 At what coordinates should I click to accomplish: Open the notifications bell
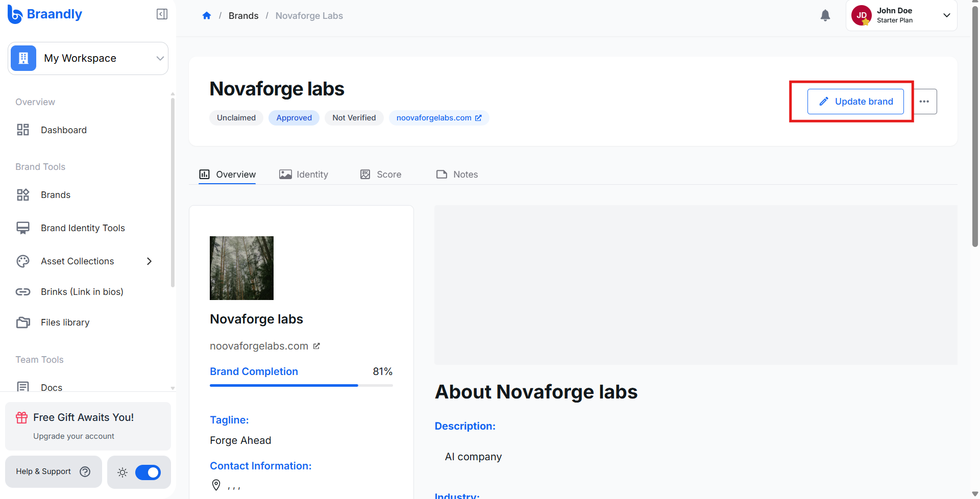click(x=825, y=16)
